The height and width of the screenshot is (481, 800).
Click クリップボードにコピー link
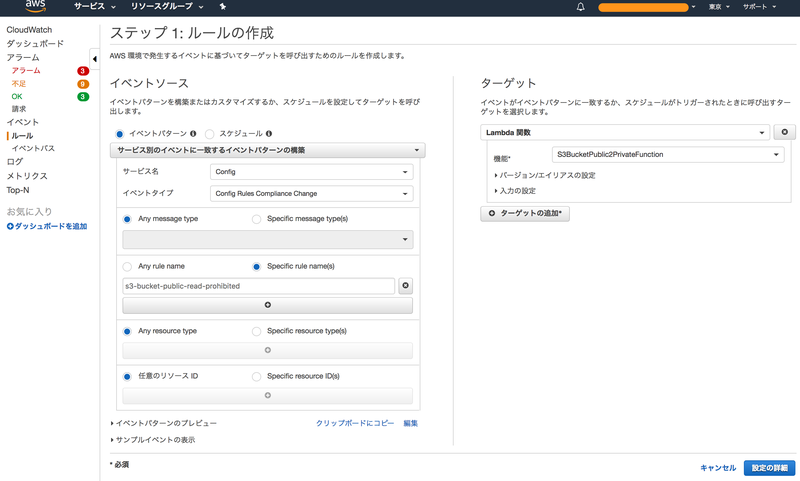[355, 423]
